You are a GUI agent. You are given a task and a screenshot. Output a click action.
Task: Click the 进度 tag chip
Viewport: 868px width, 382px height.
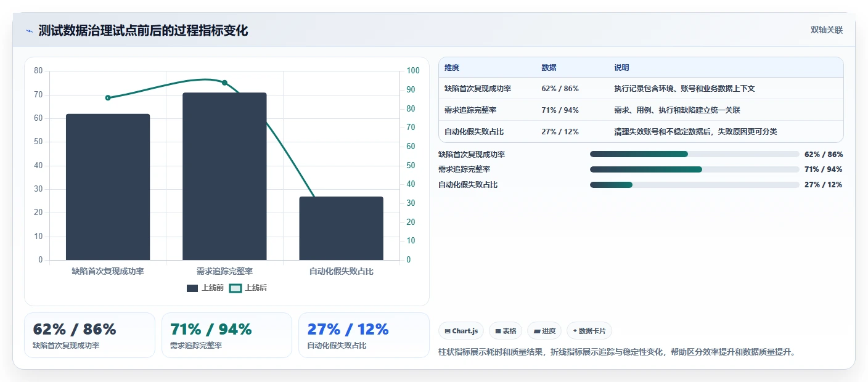pos(544,331)
